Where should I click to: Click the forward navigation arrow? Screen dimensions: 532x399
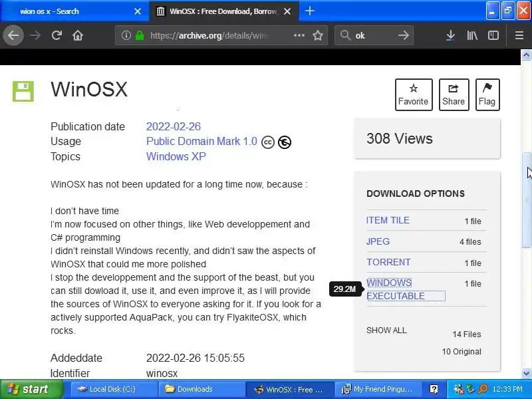coord(35,35)
